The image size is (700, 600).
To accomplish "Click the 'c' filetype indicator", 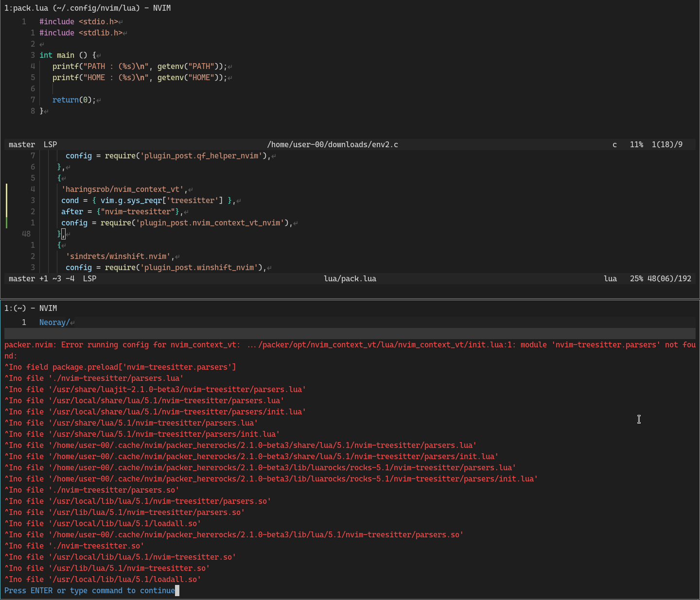I will pyautogui.click(x=614, y=144).
